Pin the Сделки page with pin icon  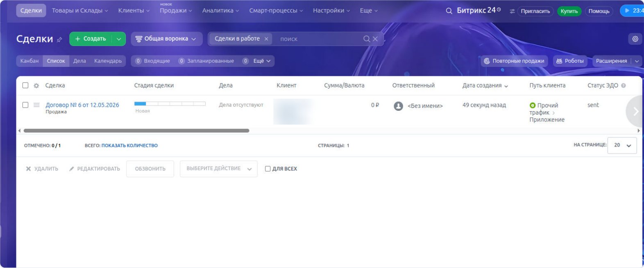tap(59, 39)
